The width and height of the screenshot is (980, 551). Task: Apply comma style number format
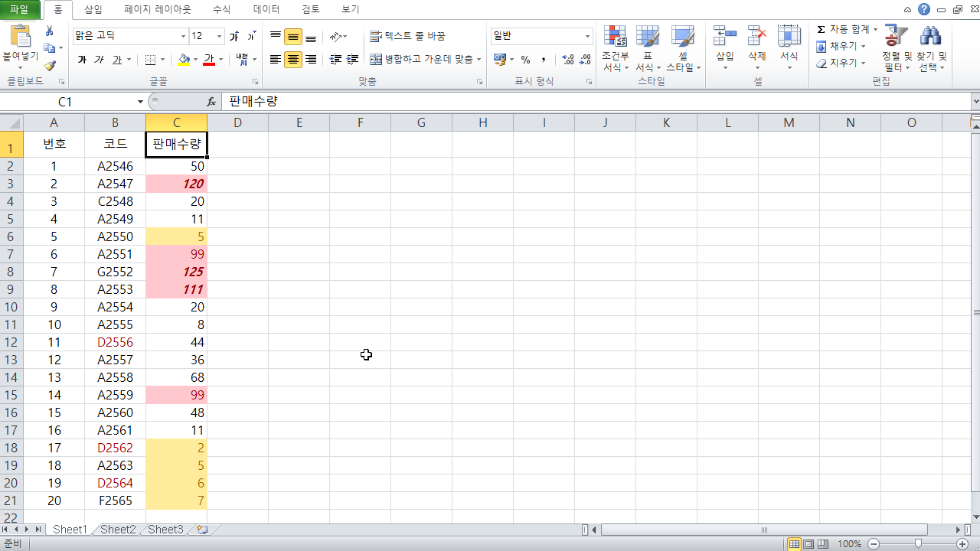pos(544,60)
